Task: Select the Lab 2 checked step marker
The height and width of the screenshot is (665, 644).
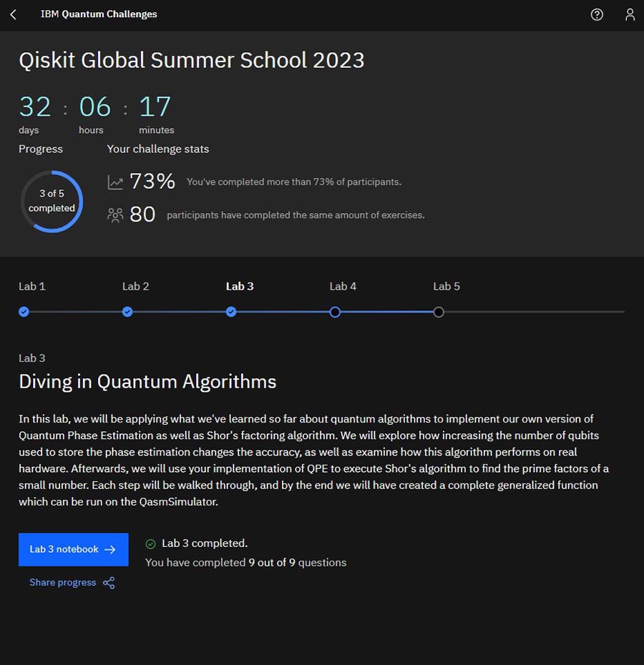Action: [x=127, y=312]
